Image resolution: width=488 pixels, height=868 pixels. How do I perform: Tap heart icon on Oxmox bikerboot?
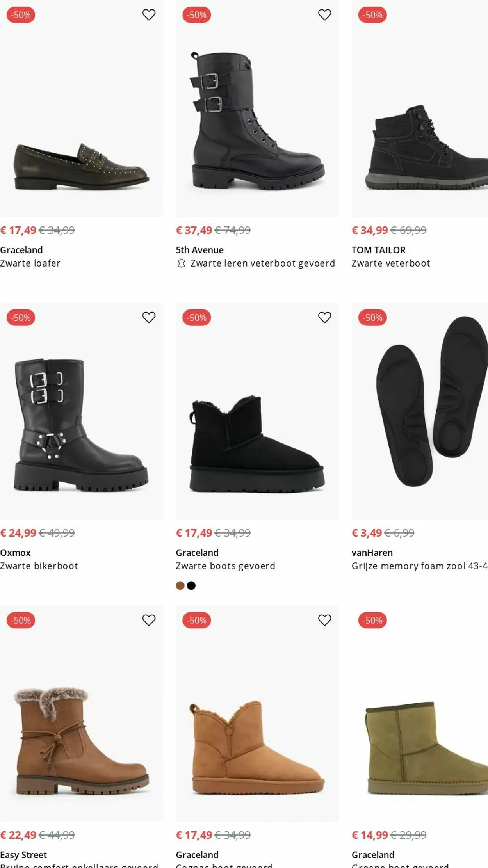[x=149, y=317]
